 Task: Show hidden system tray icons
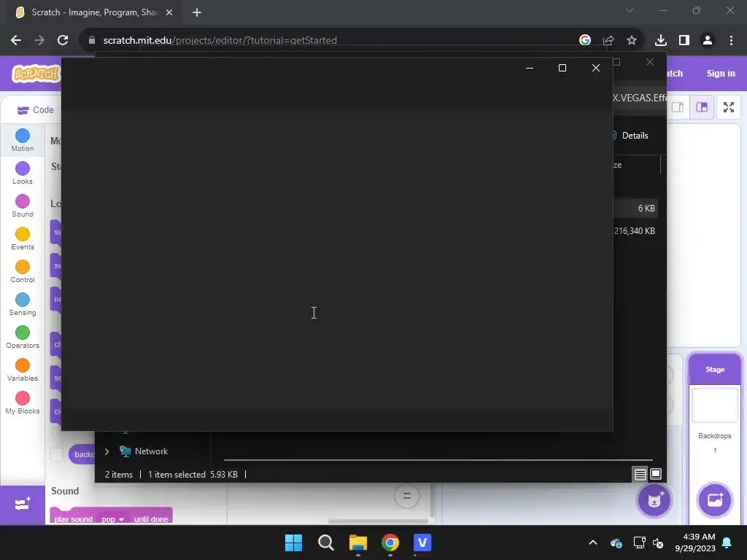tap(593, 542)
